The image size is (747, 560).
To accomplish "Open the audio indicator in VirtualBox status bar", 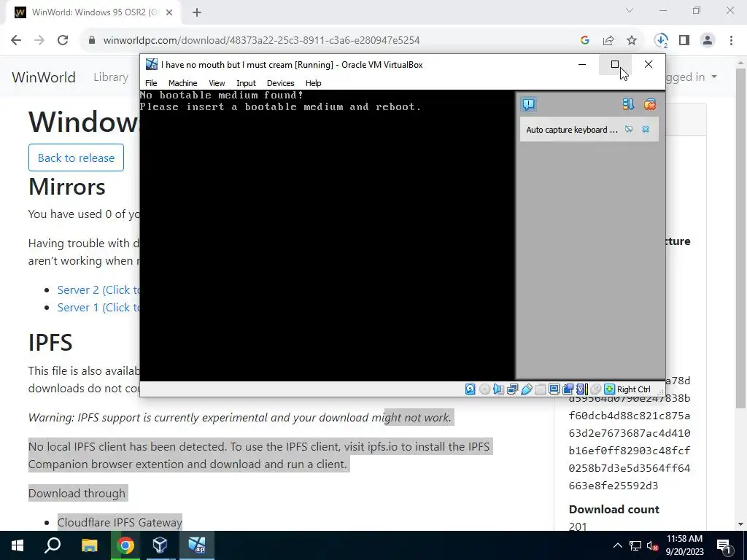I will click(x=498, y=389).
